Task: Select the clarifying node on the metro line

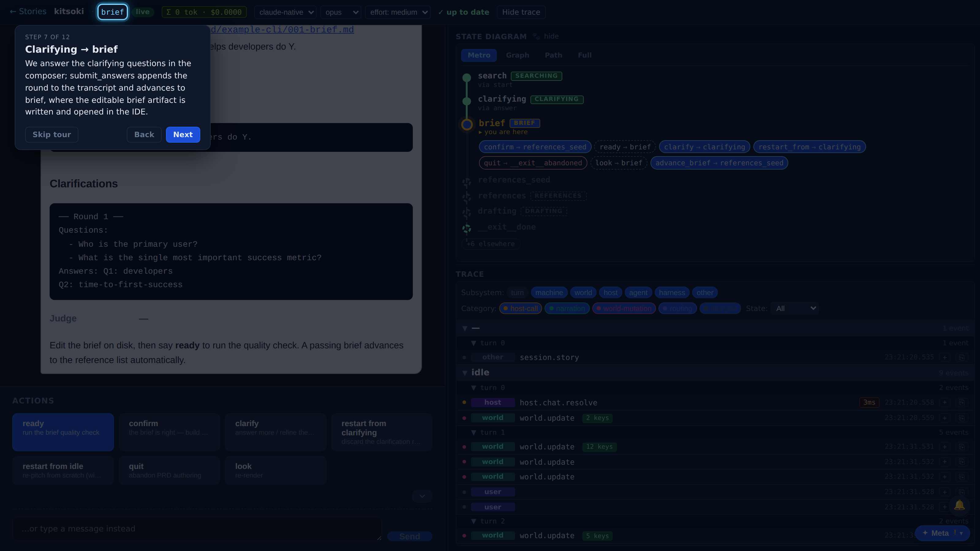Action: (x=466, y=101)
